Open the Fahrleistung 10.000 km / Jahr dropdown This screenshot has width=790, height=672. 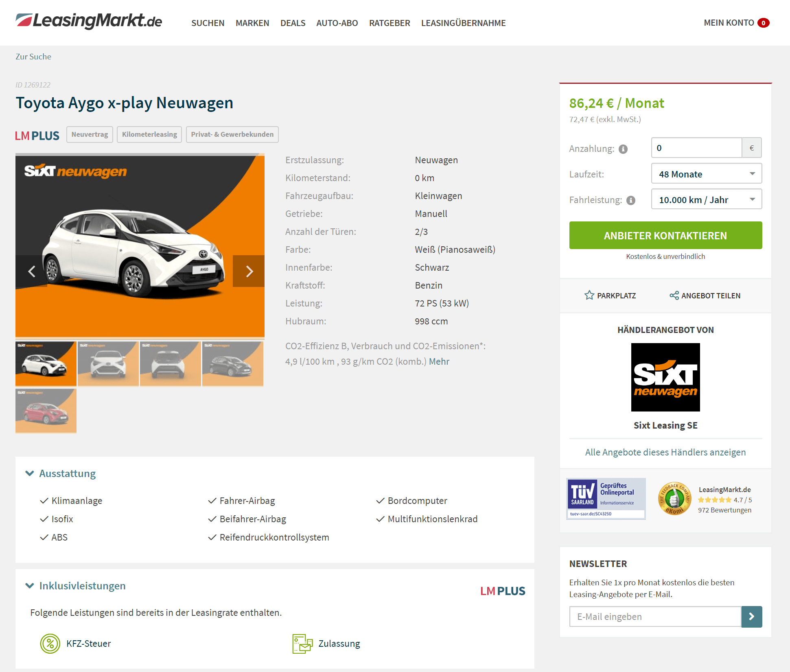coord(707,199)
